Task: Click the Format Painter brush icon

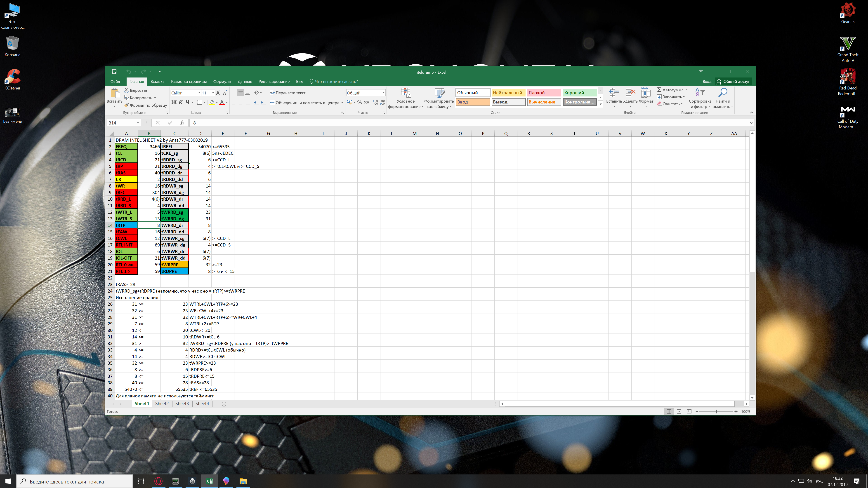Action: point(126,105)
